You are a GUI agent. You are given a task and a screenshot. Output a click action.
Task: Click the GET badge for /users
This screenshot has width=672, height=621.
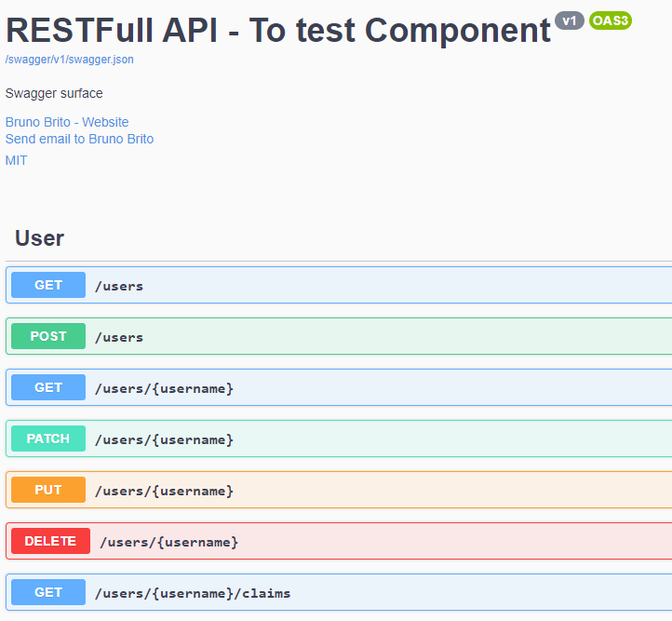click(48, 285)
